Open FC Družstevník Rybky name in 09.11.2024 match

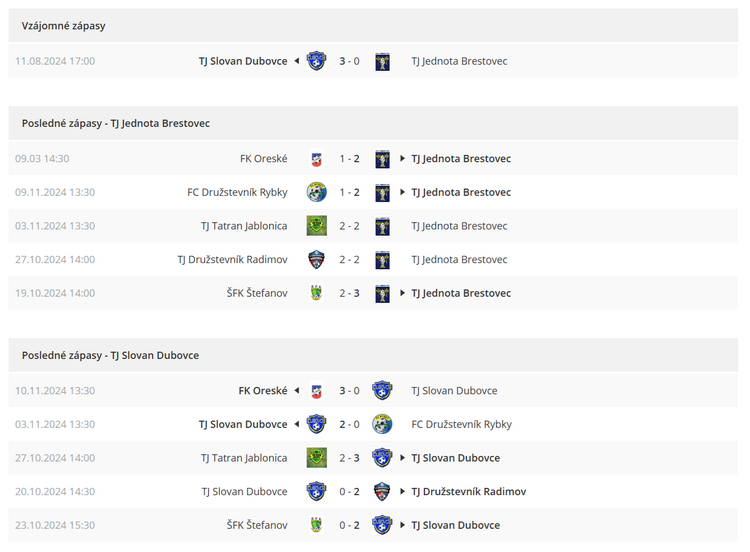[x=237, y=192]
